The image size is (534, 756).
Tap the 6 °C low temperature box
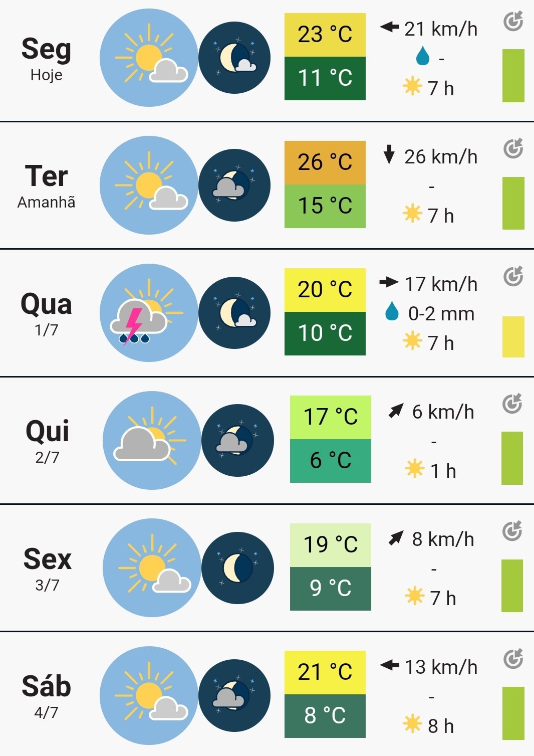coord(331,461)
